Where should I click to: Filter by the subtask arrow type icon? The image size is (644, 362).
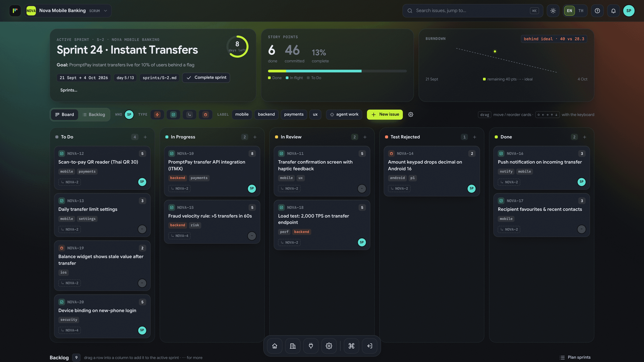tap(189, 114)
